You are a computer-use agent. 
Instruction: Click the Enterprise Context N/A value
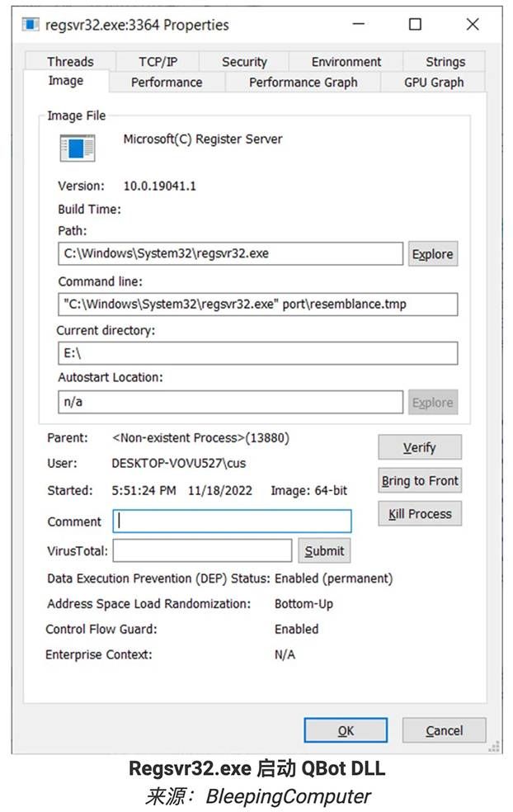[x=285, y=654]
